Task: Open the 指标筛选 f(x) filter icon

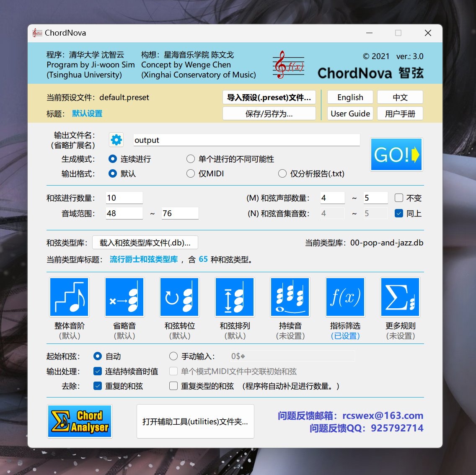Action: (345, 297)
